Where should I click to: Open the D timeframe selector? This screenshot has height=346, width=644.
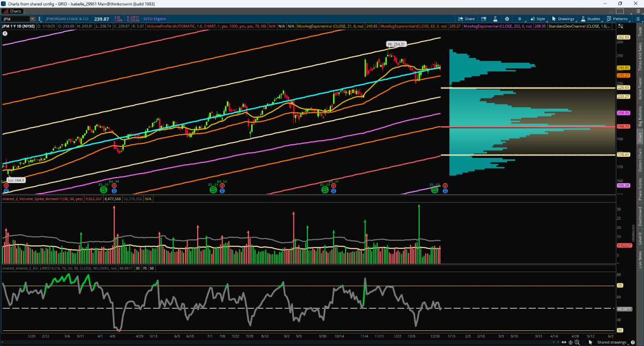(520, 19)
